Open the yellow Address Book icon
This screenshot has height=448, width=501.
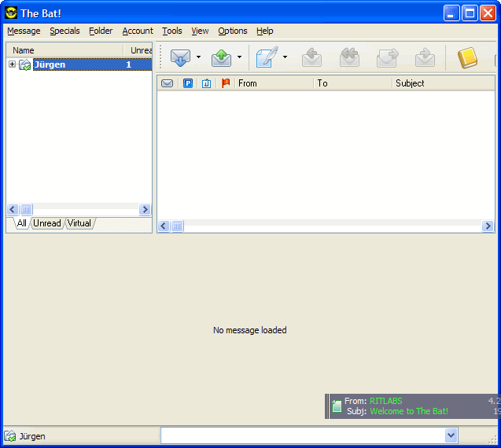467,58
